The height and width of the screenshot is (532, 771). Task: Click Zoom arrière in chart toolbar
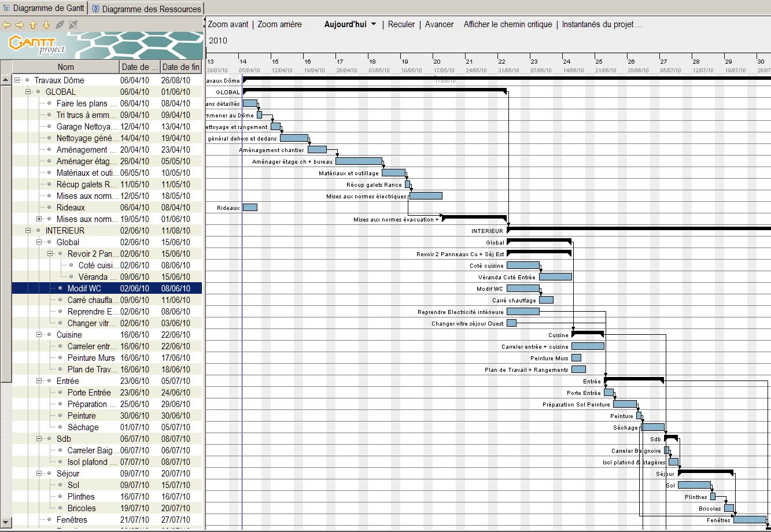click(x=279, y=24)
